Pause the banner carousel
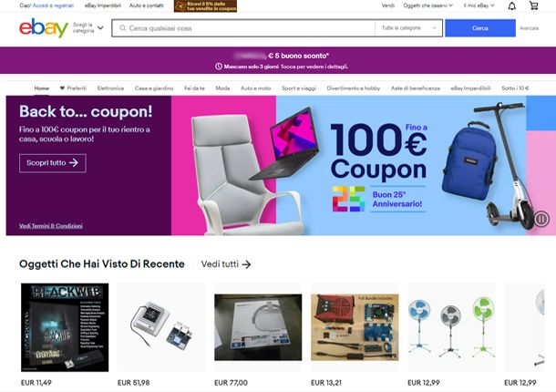556x392 pixels. (541, 219)
